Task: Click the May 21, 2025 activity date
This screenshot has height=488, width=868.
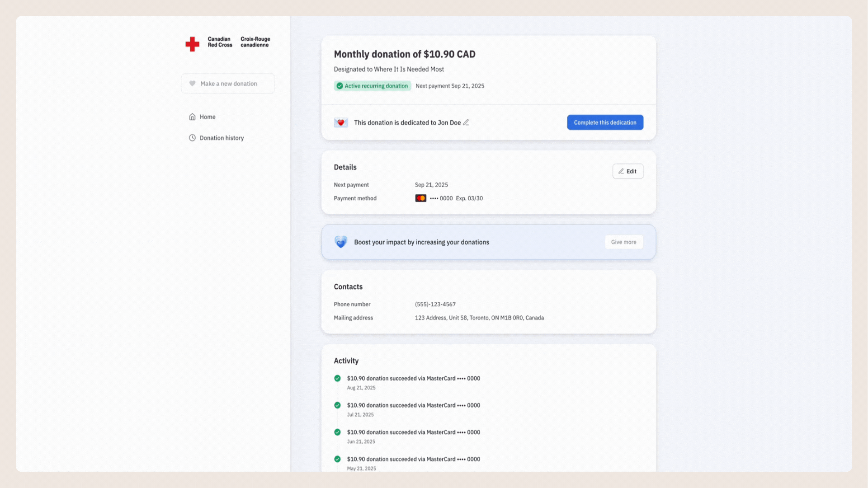Action: tap(361, 469)
